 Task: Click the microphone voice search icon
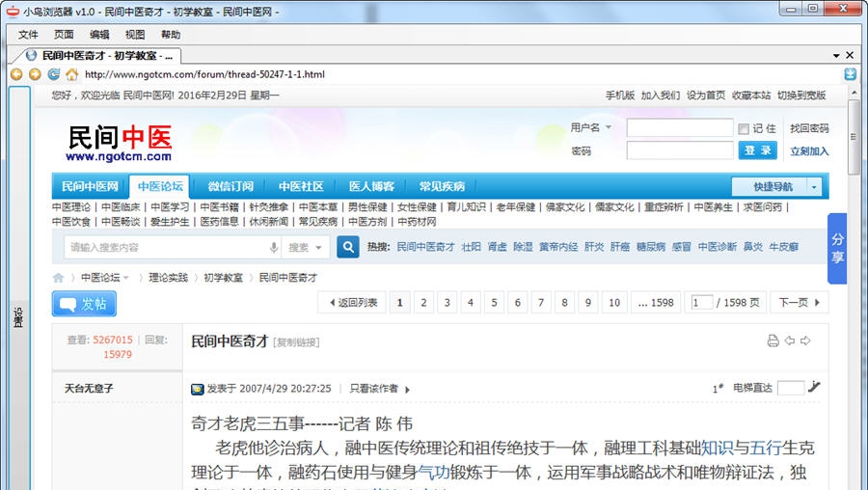point(274,248)
